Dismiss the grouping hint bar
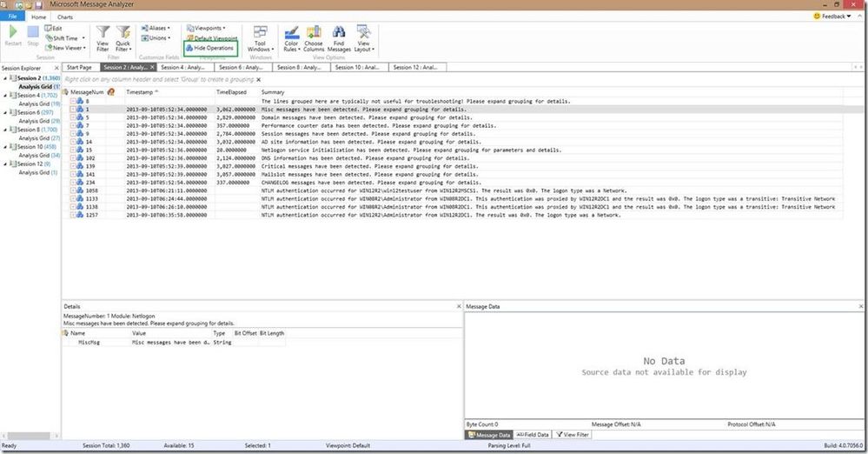Image resolution: width=868 pixels, height=454 pixels. (259, 80)
